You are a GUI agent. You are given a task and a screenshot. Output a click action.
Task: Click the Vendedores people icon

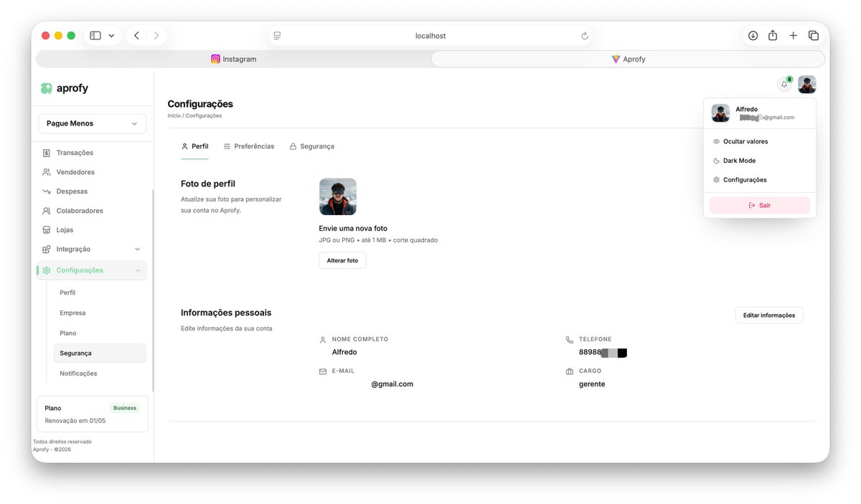pyautogui.click(x=47, y=172)
